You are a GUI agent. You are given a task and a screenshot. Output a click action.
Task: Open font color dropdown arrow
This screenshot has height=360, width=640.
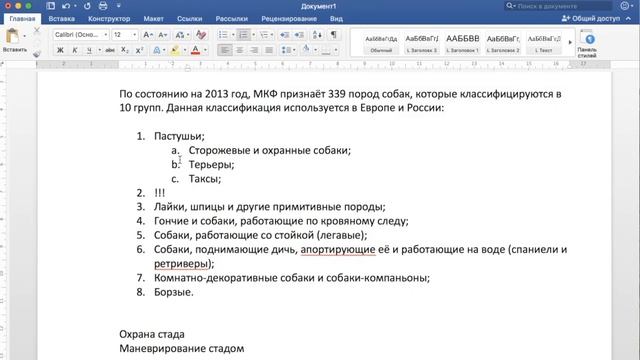(205, 50)
